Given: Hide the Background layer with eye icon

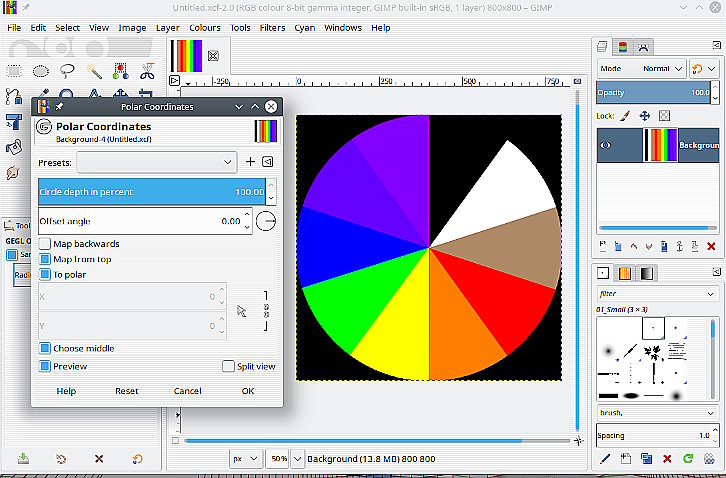Looking at the screenshot, I should pos(605,145).
